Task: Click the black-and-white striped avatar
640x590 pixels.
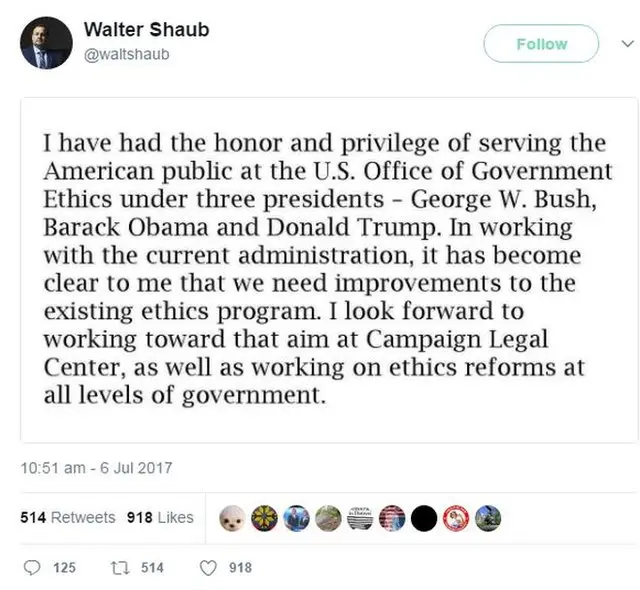Action: tap(360, 517)
